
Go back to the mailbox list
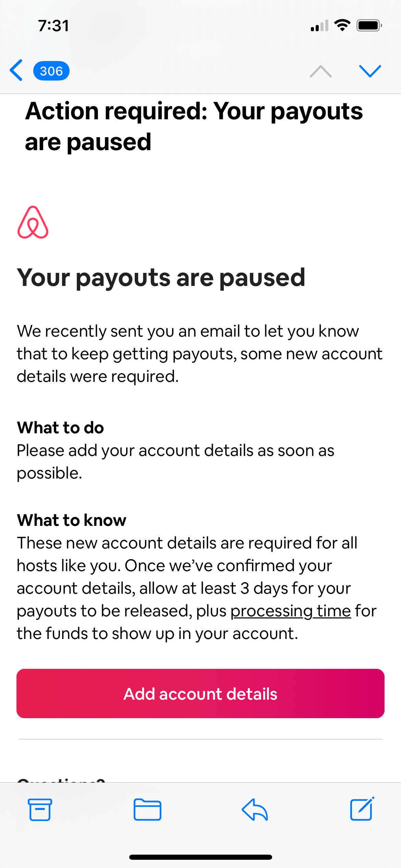(16, 71)
